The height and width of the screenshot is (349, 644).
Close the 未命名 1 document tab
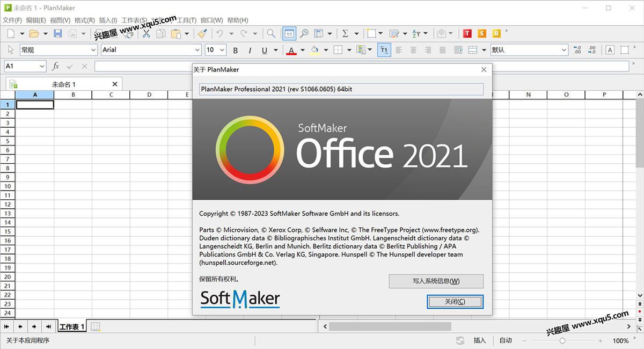pos(115,84)
